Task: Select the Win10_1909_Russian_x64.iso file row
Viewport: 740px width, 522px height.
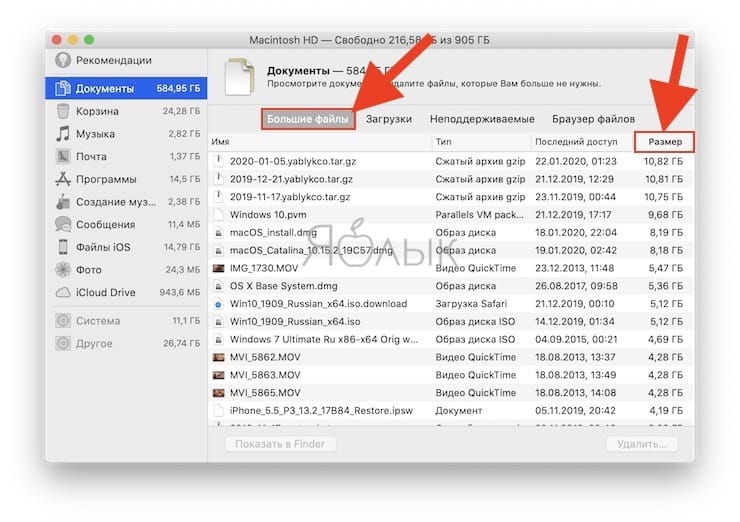Action: point(451,321)
